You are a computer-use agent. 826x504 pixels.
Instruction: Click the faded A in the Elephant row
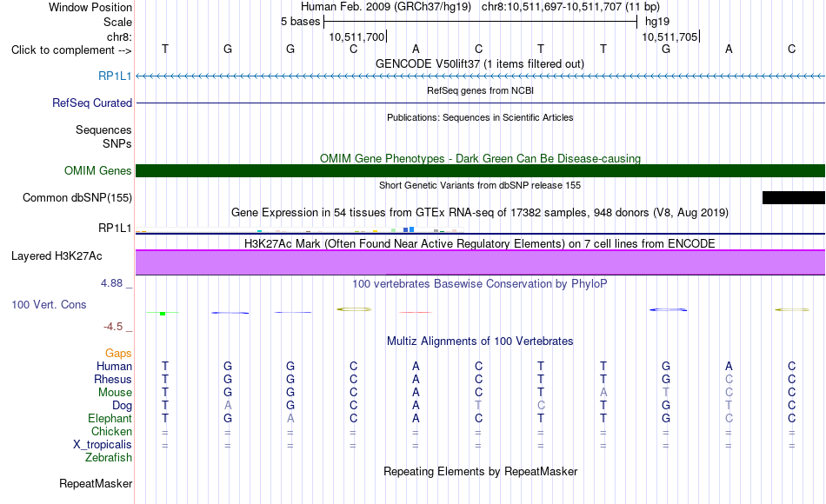pyautogui.click(x=290, y=418)
